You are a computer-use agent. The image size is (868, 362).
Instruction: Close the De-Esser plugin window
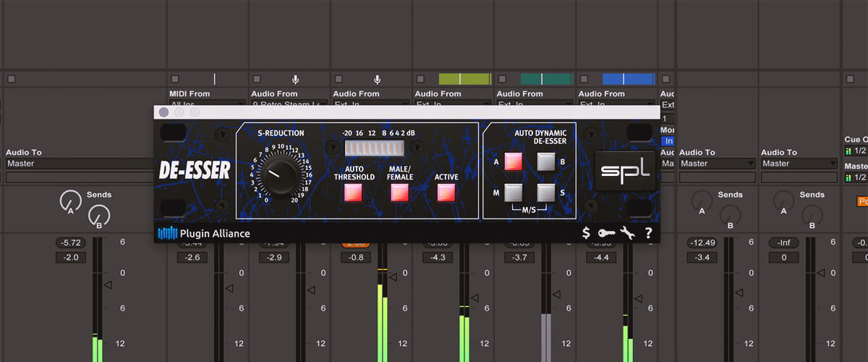coord(163,112)
